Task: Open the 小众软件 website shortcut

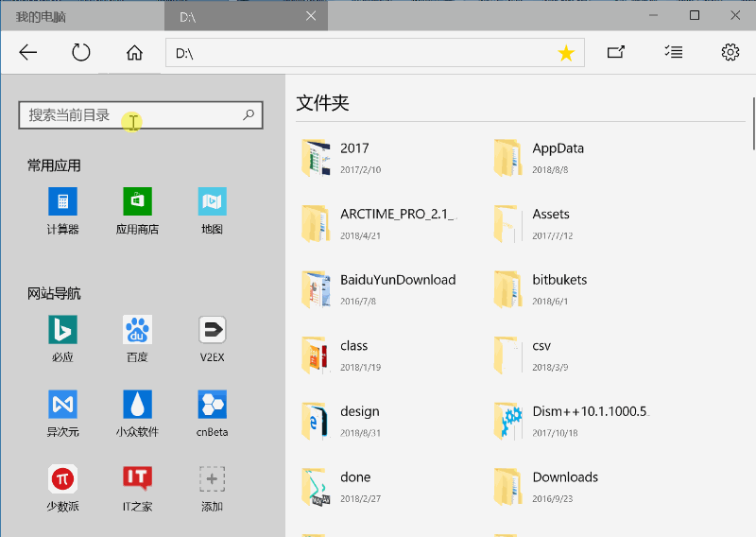Action: click(x=137, y=413)
